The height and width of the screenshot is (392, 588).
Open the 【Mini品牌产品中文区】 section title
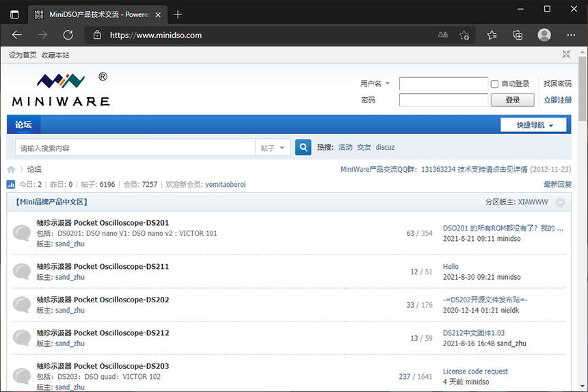51,202
